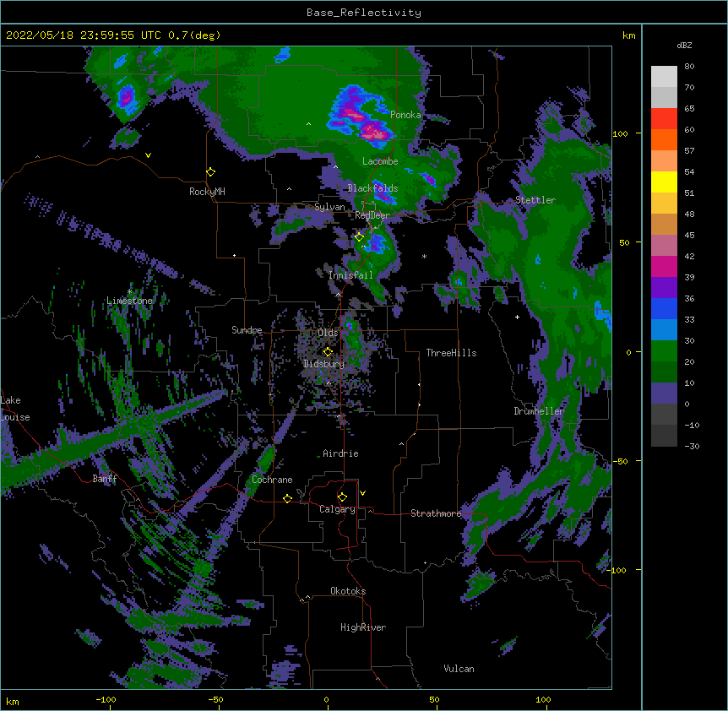The image size is (728, 711).
Task: Click the yellow V marker northeast of Calgary
Action: click(x=362, y=493)
